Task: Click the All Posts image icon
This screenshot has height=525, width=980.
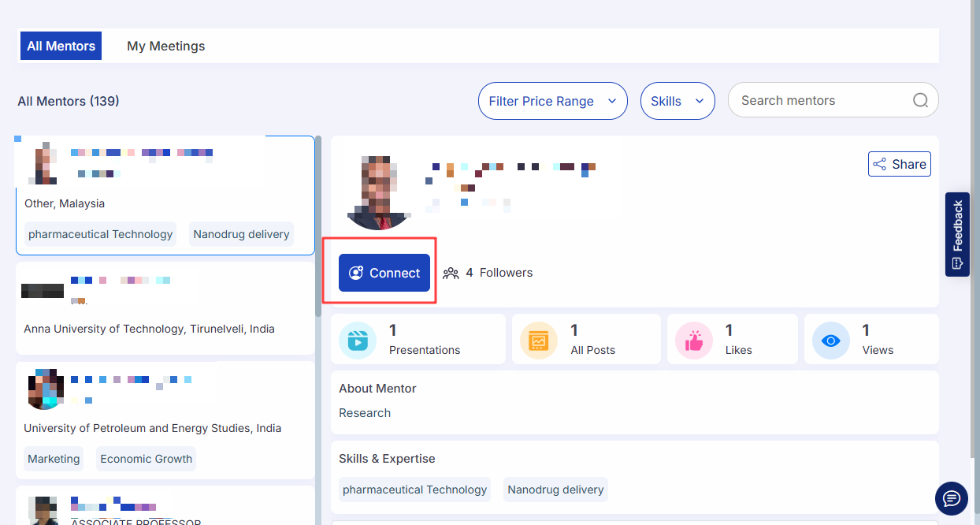Action: (539, 341)
